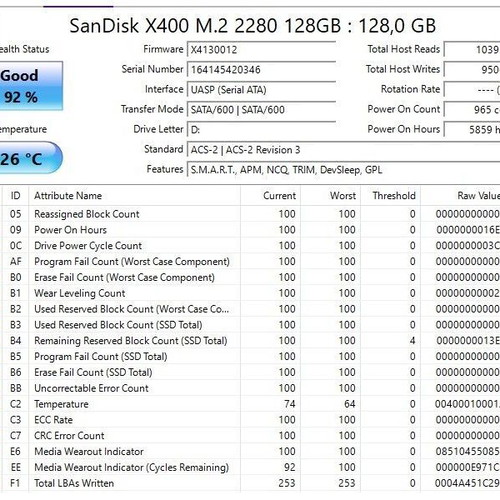The image size is (500, 500).
Task: Select Used Reserved Block Count (SSD Total) row
Action: point(251,325)
